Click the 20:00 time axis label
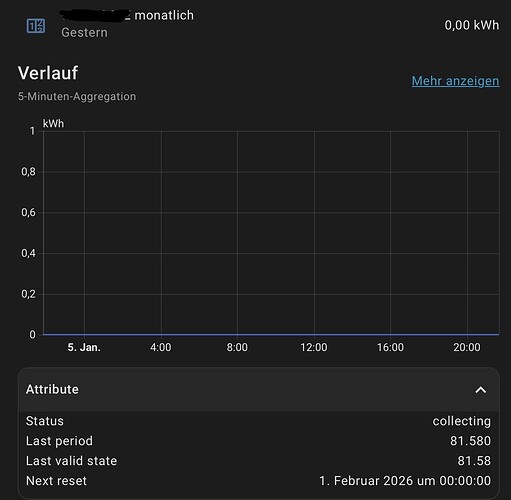The height and width of the screenshot is (500, 511). (x=467, y=347)
